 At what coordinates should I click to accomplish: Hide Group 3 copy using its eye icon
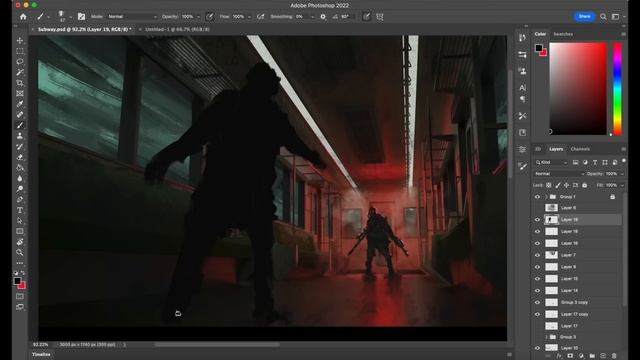(x=537, y=302)
